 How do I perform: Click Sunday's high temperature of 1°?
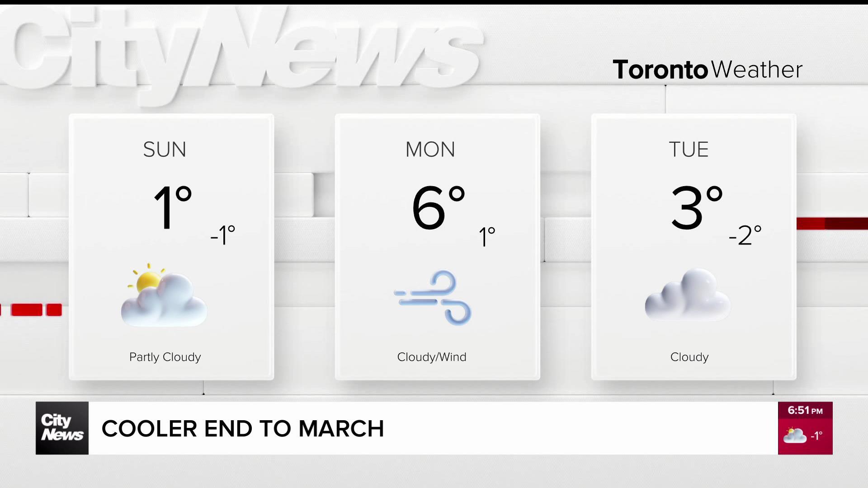[x=172, y=207]
